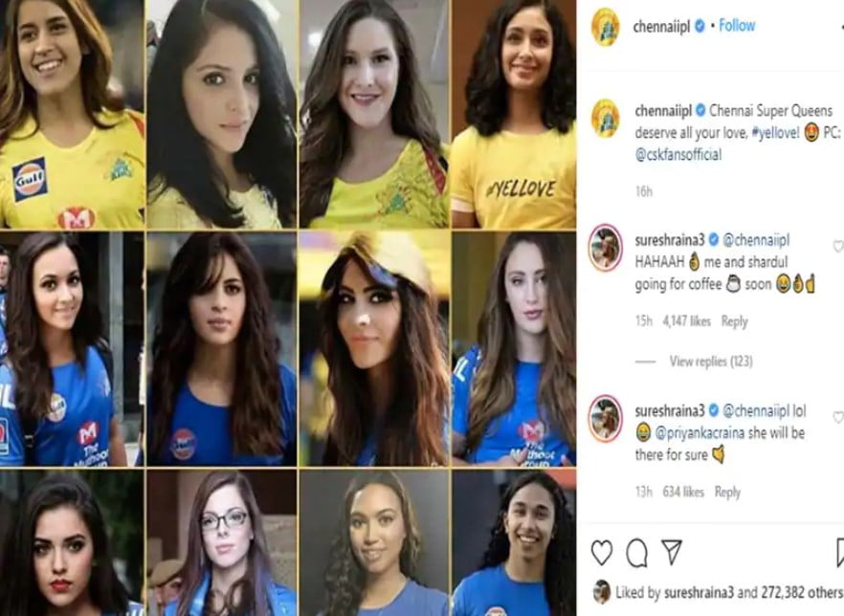Open sureshraina3 avatar on priyankacraina comment
This screenshot has width=844, height=616.
[x=605, y=418]
